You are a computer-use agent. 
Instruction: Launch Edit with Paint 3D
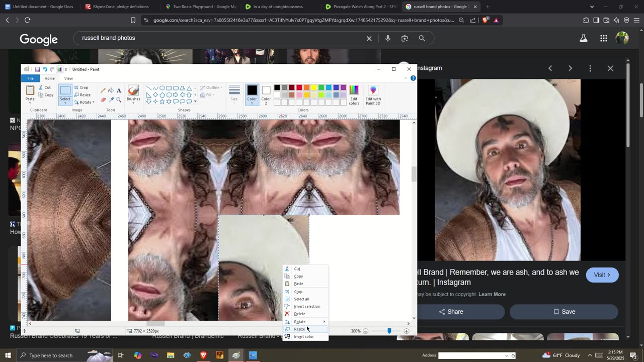[373, 95]
